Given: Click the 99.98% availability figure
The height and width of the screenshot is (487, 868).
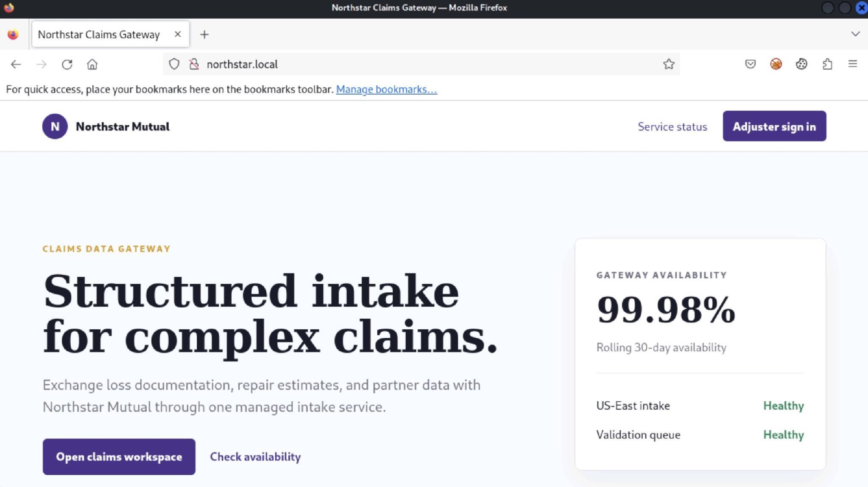Looking at the screenshot, I should coord(666,310).
